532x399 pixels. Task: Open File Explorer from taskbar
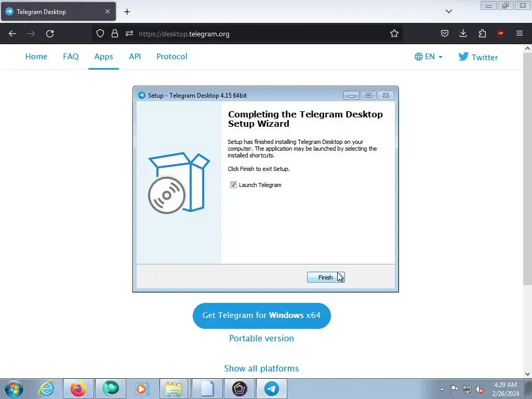pos(174,389)
